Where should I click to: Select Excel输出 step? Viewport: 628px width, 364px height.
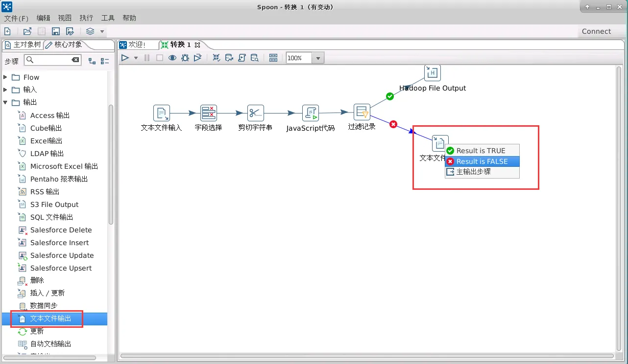coord(47,141)
